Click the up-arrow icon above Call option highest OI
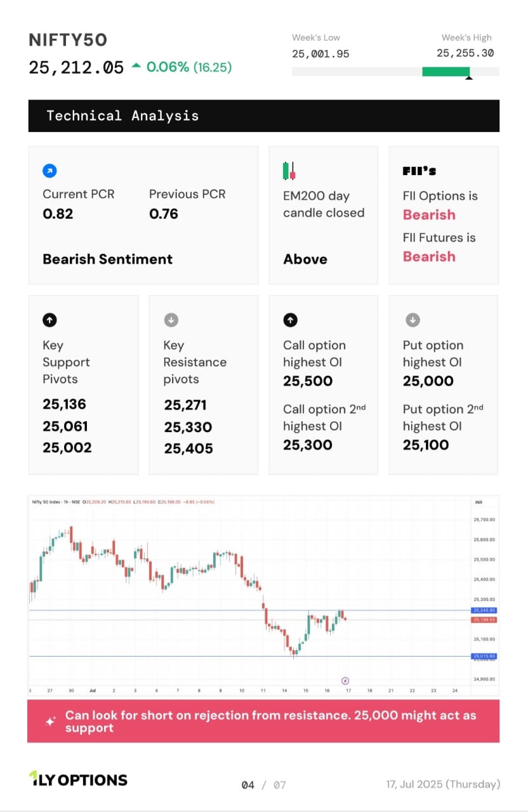The width and height of the screenshot is (528, 812). pos(290,320)
